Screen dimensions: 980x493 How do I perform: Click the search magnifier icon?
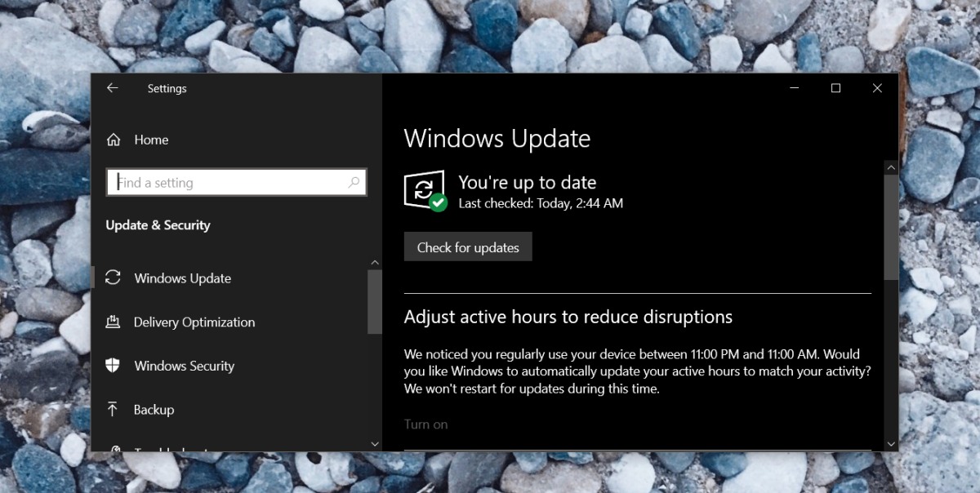(354, 183)
